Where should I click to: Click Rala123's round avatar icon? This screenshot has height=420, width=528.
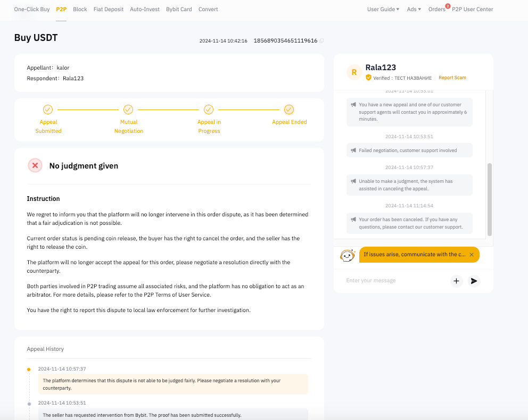(354, 72)
